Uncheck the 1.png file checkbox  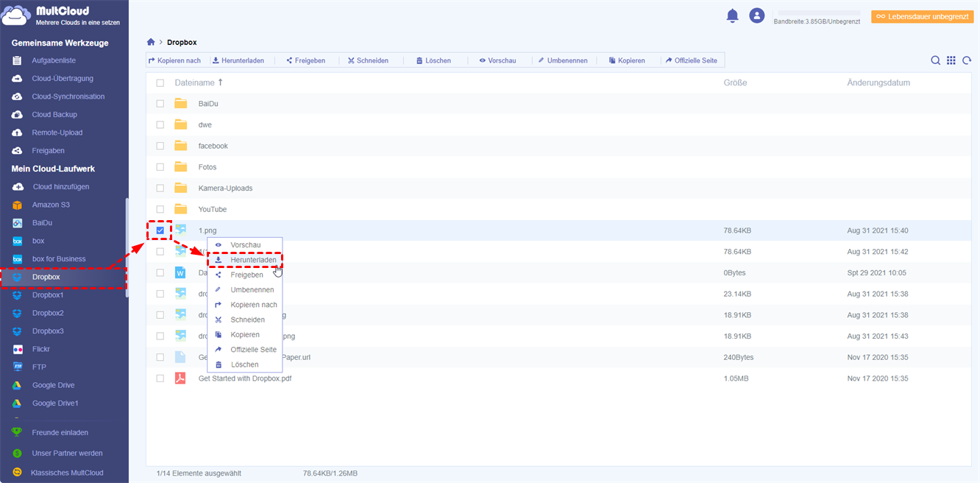[160, 230]
